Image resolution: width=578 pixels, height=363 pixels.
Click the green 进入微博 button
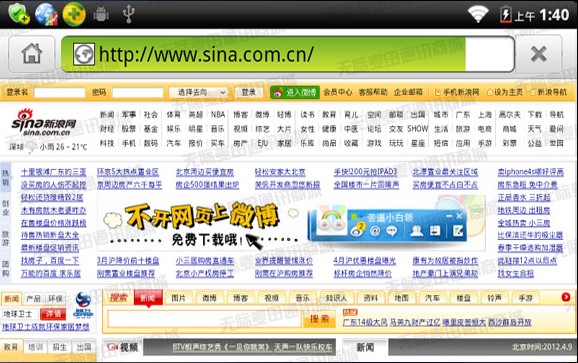click(x=295, y=92)
